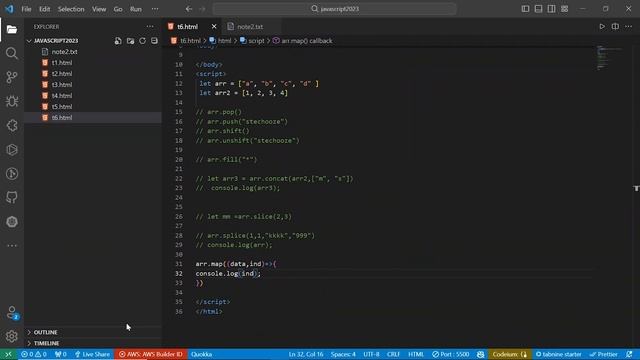Click the Codeium status bar item
The height and width of the screenshot is (360, 640).
[x=510, y=354]
